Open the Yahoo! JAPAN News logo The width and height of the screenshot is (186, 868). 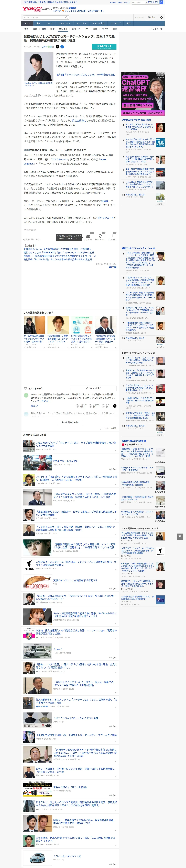37,9
